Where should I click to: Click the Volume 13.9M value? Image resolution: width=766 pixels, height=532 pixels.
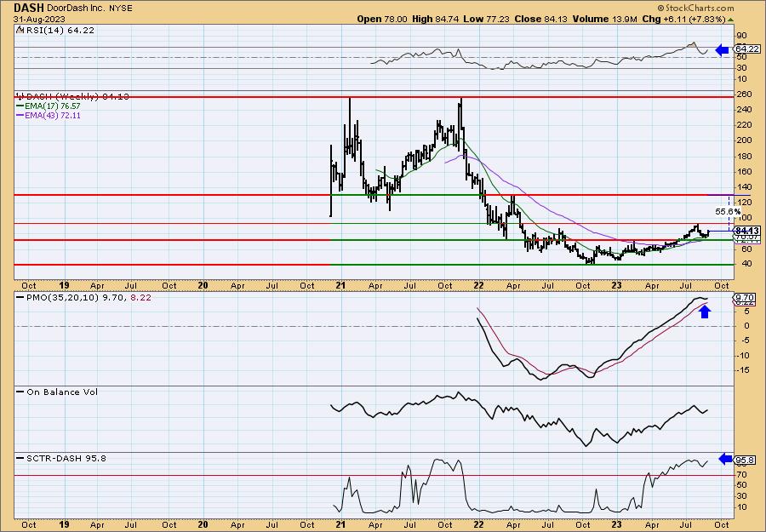(x=606, y=19)
